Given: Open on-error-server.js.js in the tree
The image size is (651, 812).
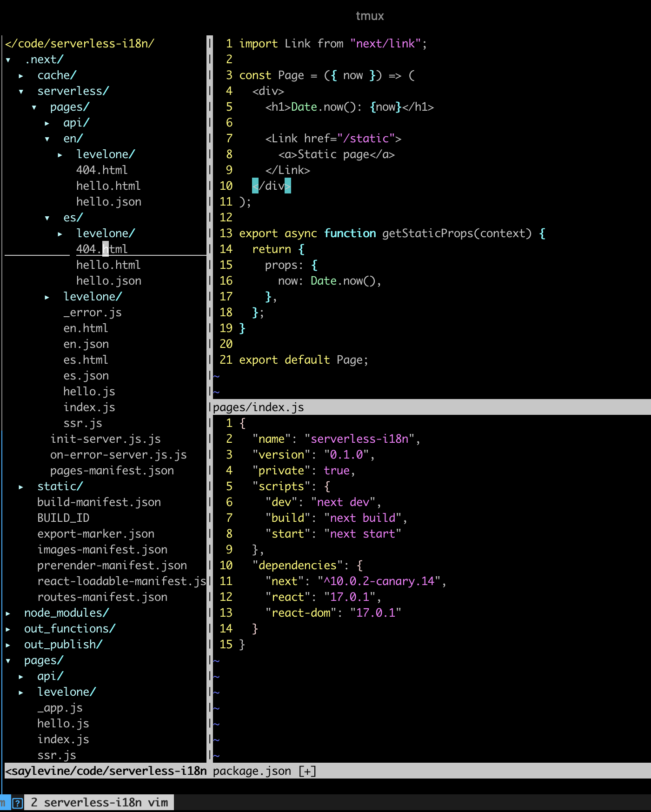Looking at the screenshot, I should pyautogui.click(x=119, y=455).
